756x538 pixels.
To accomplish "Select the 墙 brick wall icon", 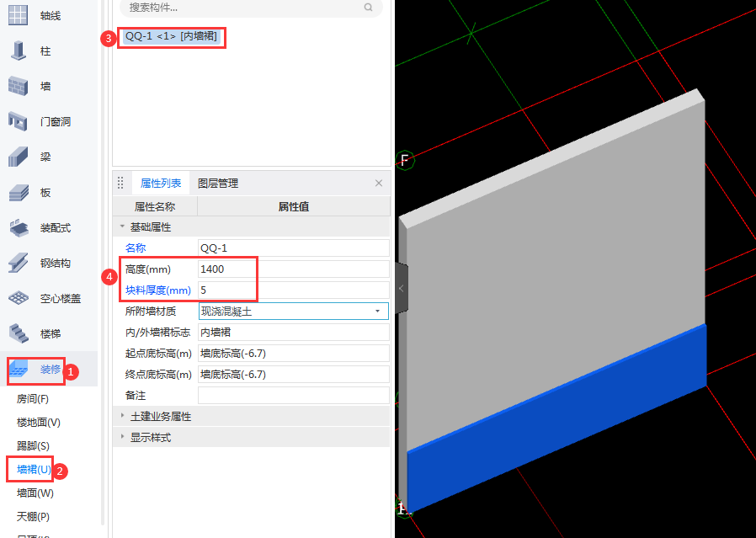I will pos(18,86).
